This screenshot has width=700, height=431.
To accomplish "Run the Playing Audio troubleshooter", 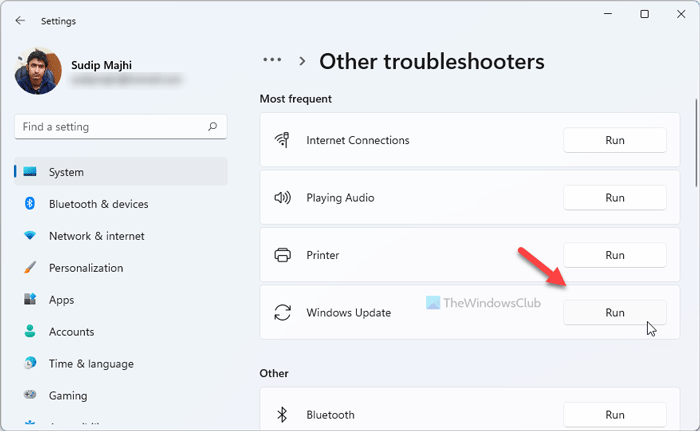I will (614, 198).
